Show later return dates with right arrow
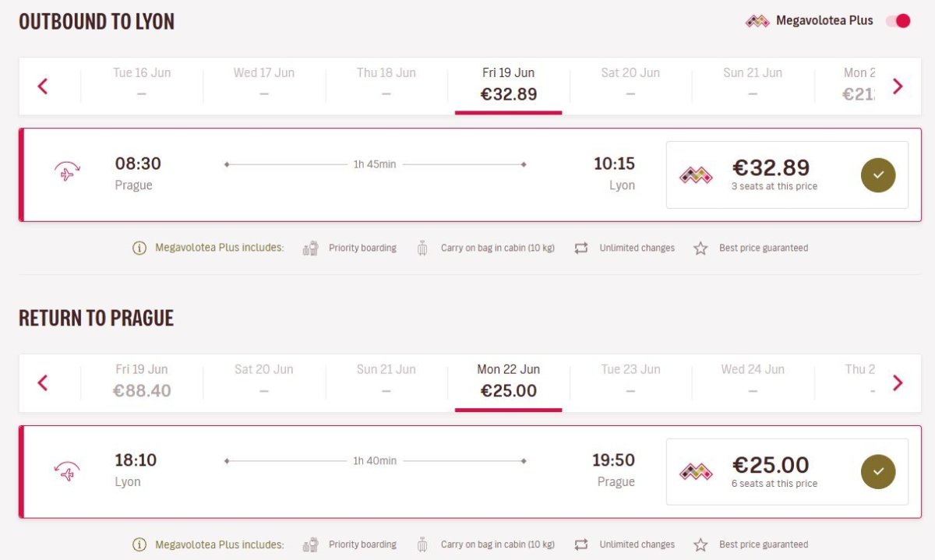Image resolution: width=935 pixels, height=560 pixels. click(898, 382)
